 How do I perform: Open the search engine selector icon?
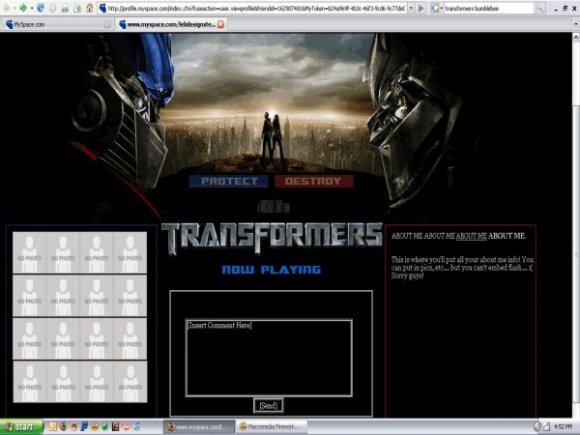tap(436, 8)
